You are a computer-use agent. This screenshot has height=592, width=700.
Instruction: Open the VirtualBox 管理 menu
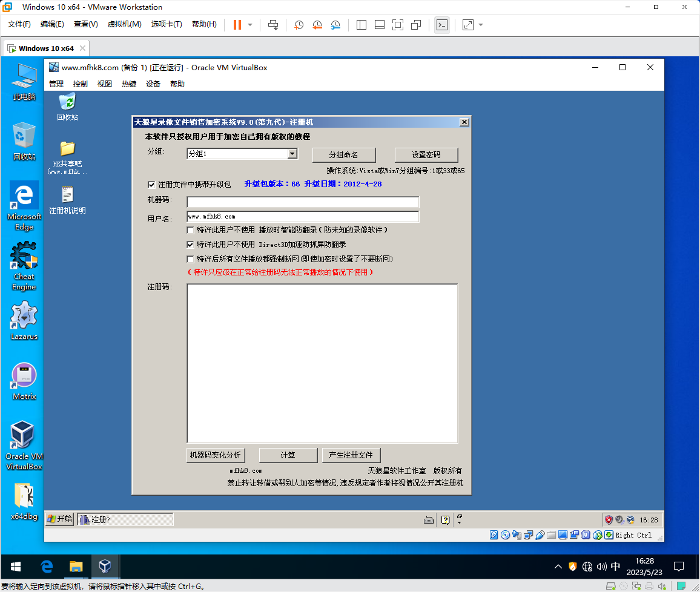point(56,84)
